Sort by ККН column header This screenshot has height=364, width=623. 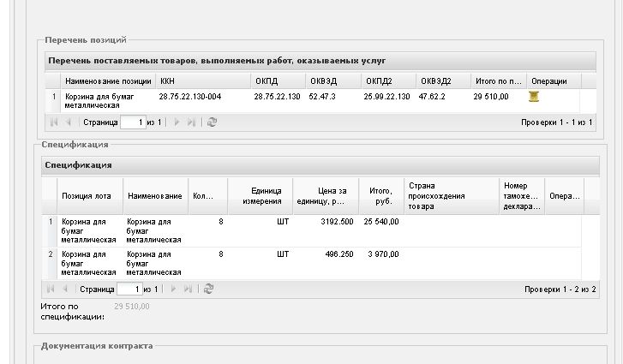pyautogui.click(x=203, y=81)
